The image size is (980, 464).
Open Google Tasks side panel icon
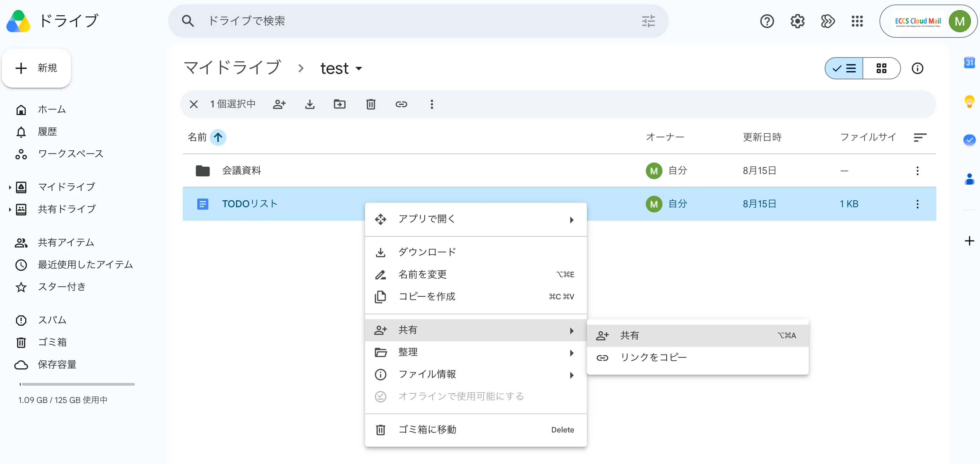pyautogui.click(x=969, y=140)
